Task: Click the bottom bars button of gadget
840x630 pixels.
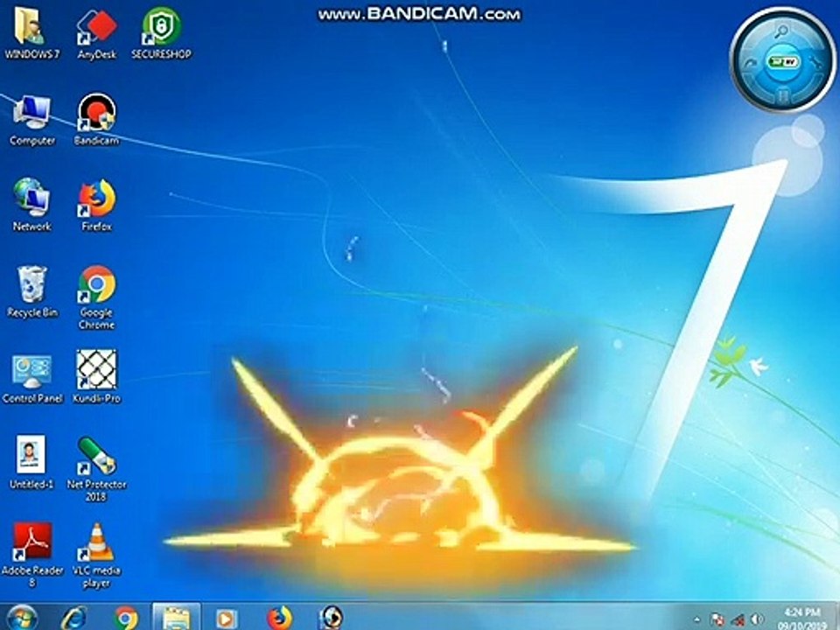Action: (782, 95)
